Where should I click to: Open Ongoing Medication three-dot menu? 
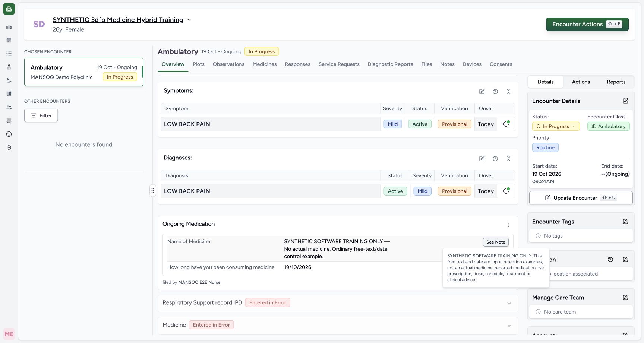click(x=508, y=225)
